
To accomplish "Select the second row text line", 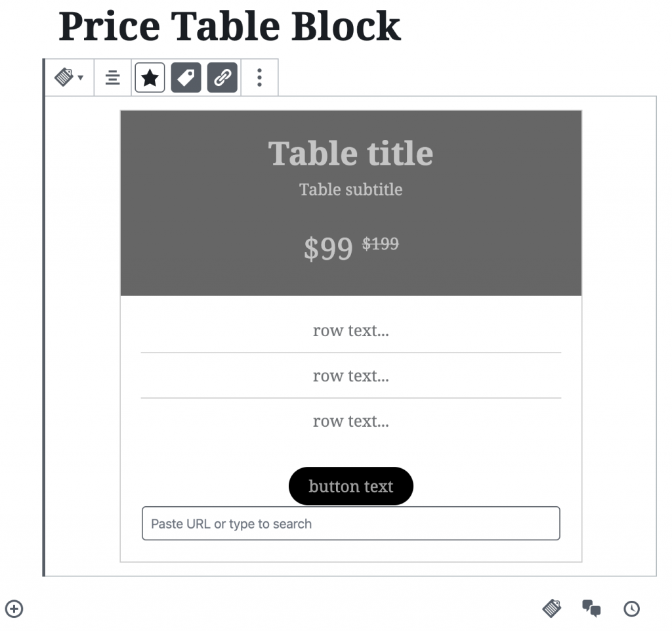I will tap(351, 376).
